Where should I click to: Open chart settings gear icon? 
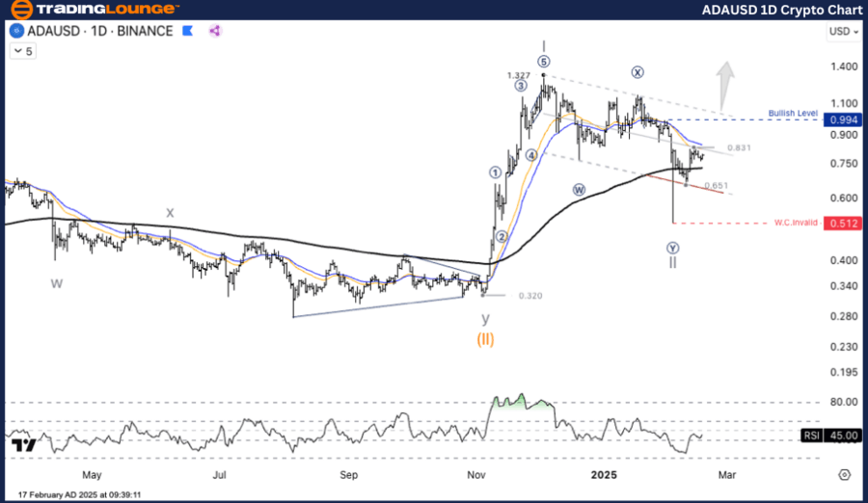(x=844, y=475)
